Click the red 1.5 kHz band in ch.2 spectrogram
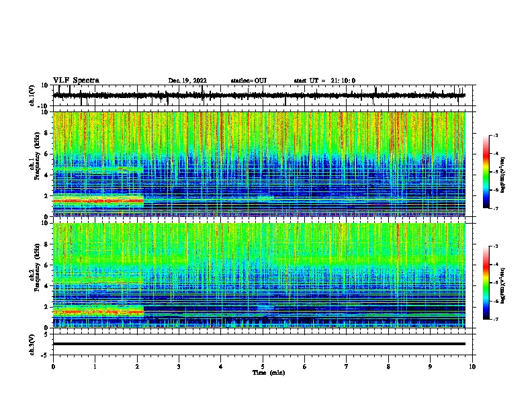The height and width of the screenshot is (411, 532). tap(98, 312)
